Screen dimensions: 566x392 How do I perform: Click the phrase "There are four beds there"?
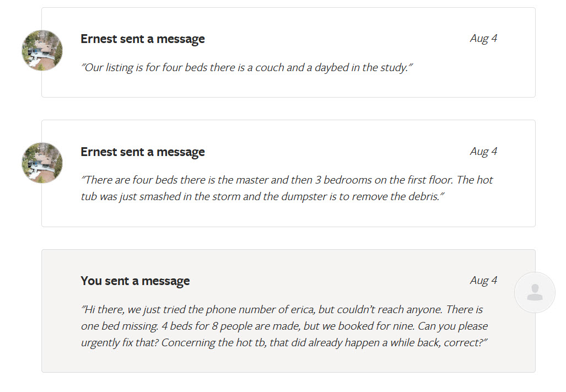point(139,180)
